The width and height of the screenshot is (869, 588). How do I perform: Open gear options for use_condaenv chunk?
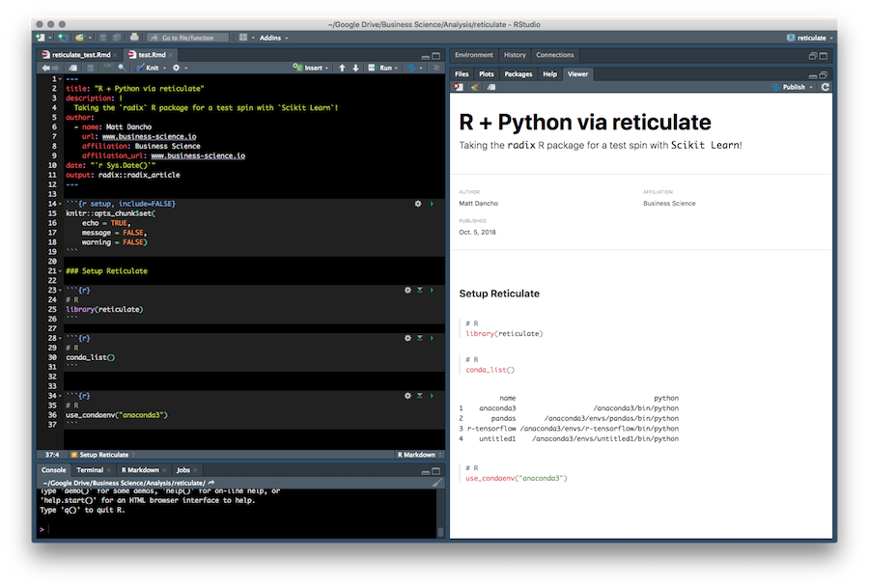(x=407, y=396)
